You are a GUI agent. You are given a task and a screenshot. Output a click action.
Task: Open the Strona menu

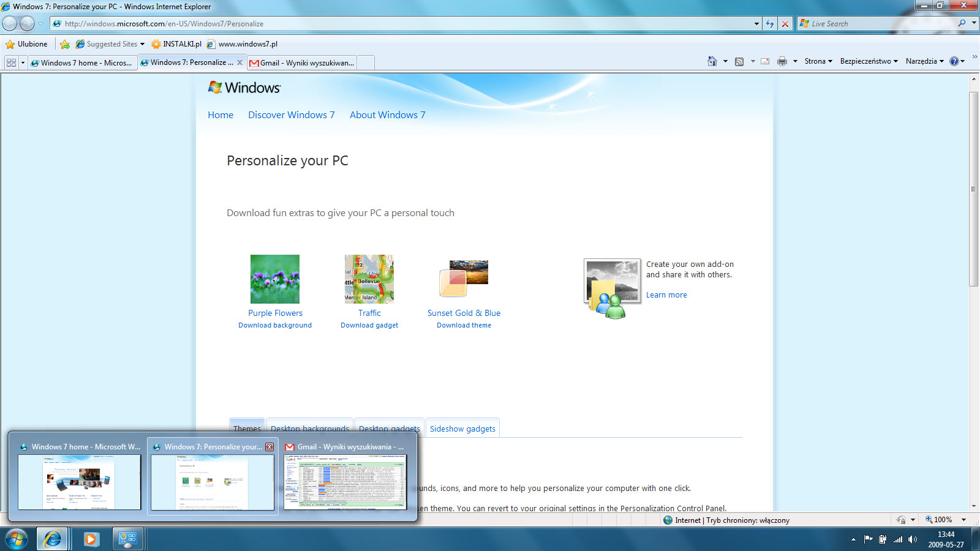pos(818,61)
